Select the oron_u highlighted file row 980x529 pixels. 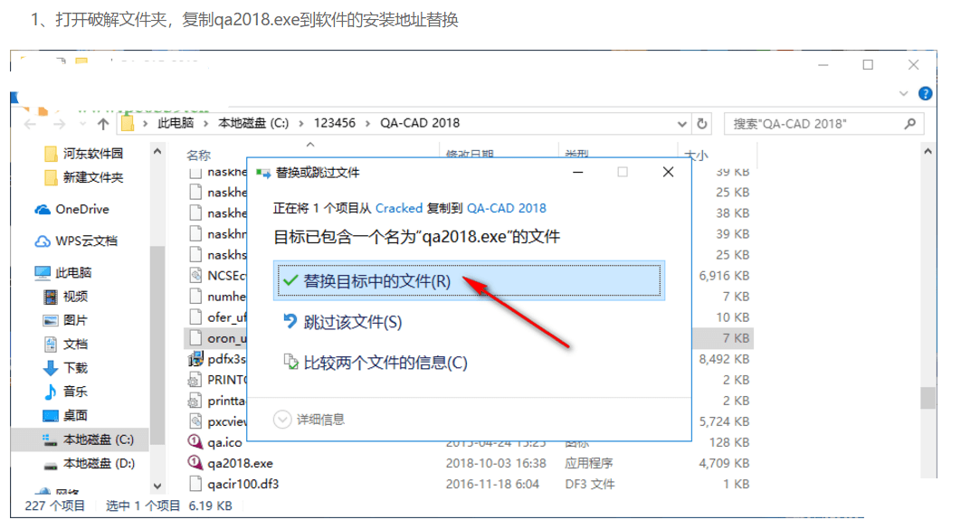[x=216, y=338]
